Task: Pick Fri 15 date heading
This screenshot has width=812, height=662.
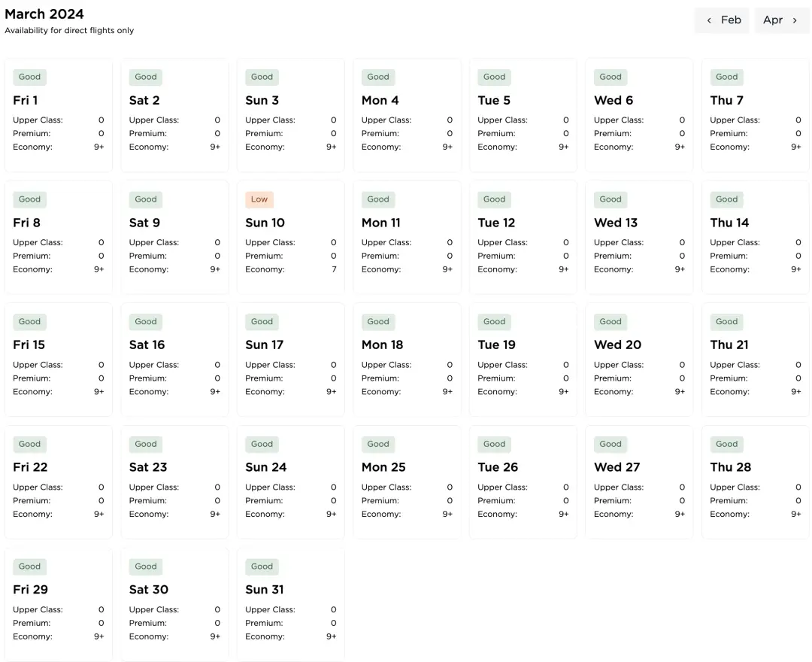Action: [x=29, y=345]
